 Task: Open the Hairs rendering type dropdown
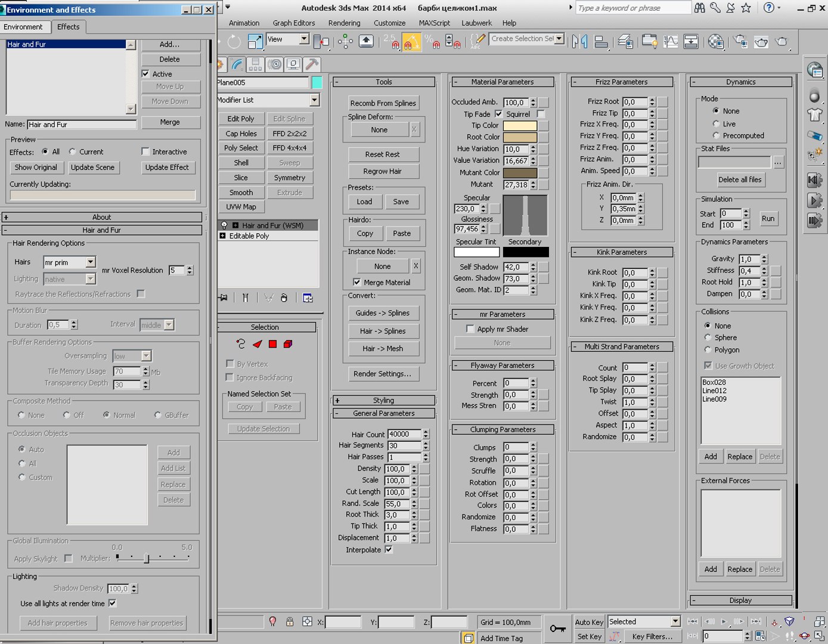tap(91, 262)
